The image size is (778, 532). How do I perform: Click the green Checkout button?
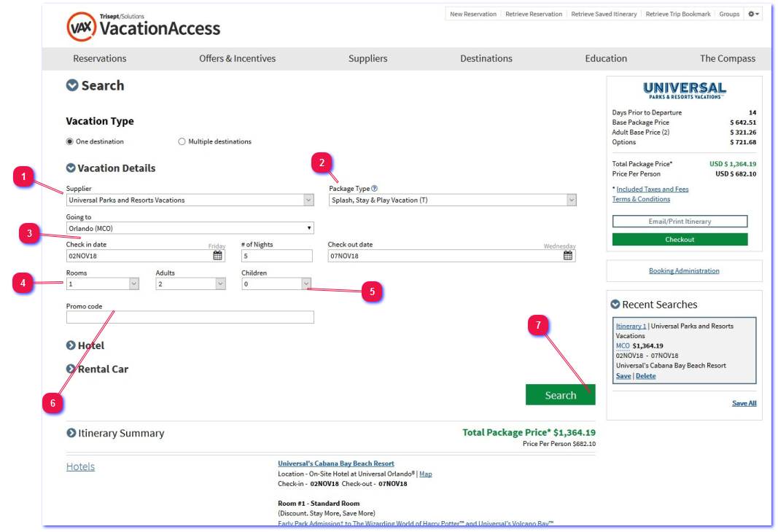click(x=680, y=240)
